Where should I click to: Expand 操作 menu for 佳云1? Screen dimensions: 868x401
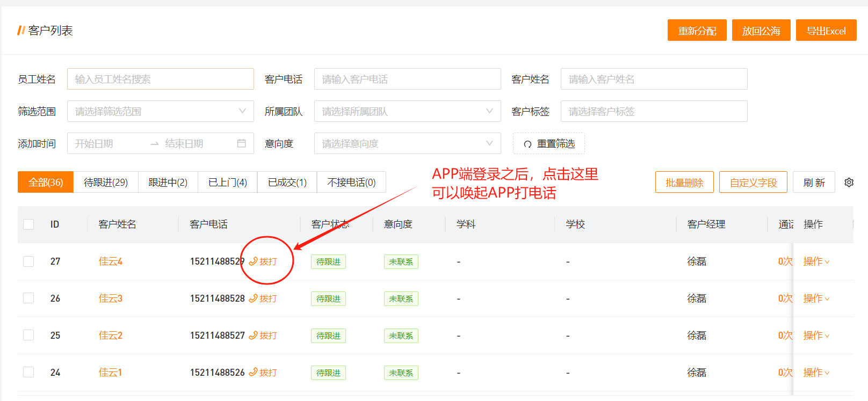pos(816,373)
